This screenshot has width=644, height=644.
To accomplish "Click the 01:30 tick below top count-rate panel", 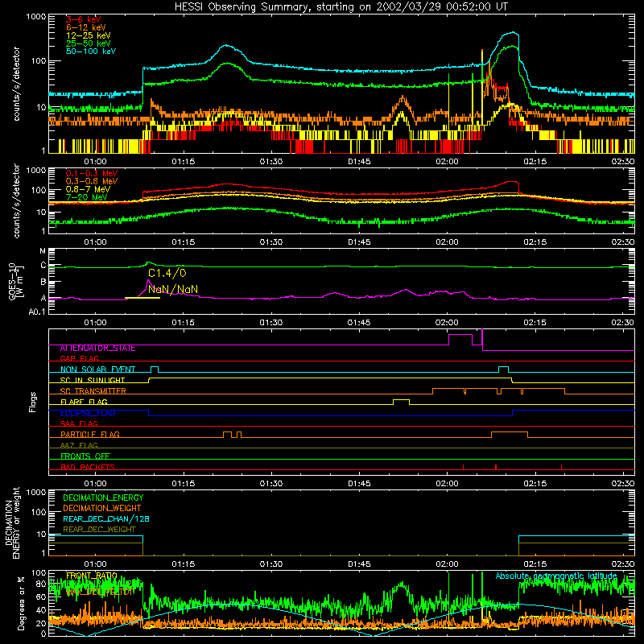I will click(271, 162).
